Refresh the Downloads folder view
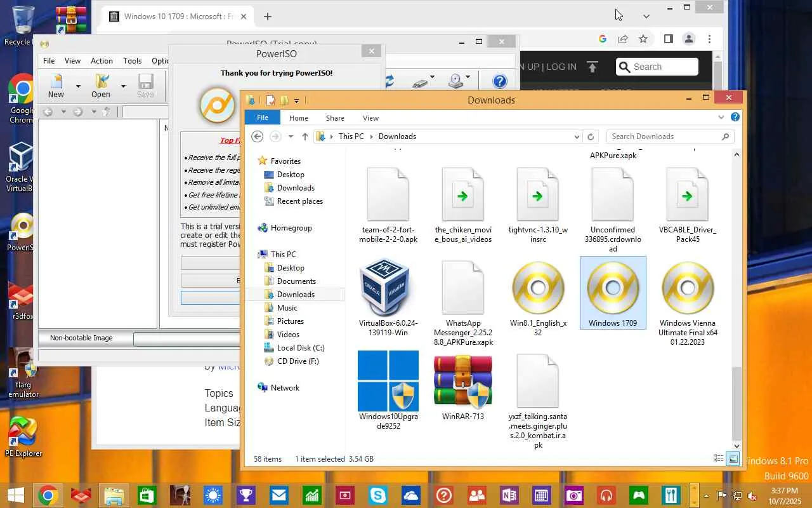812x508 pixels. pos(591,137)
